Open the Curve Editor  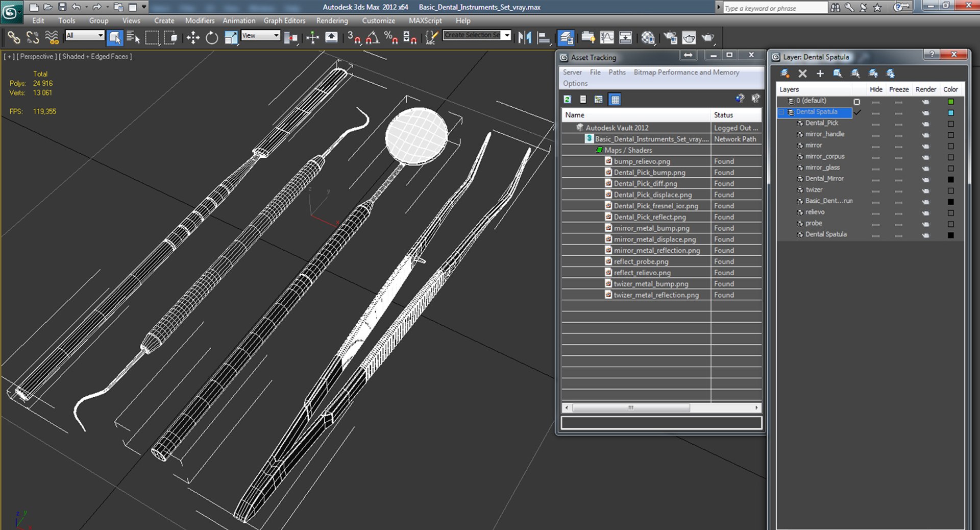pos(607,37)
